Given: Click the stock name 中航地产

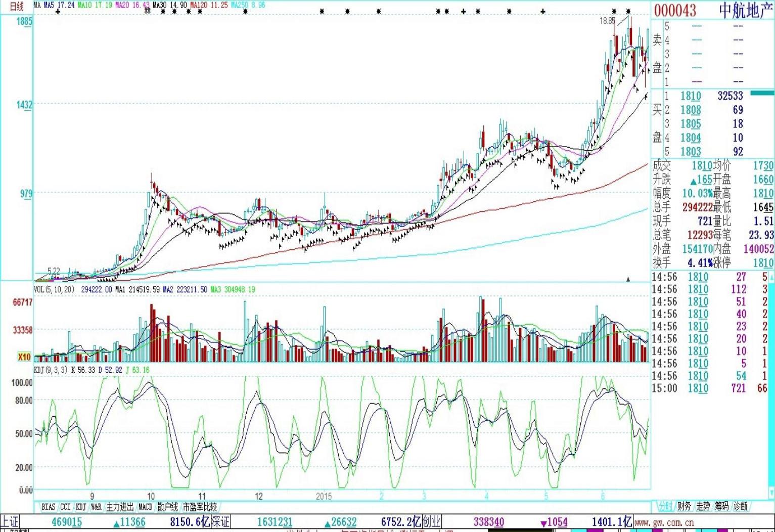Looking at the screenshot, I should 746,10.
